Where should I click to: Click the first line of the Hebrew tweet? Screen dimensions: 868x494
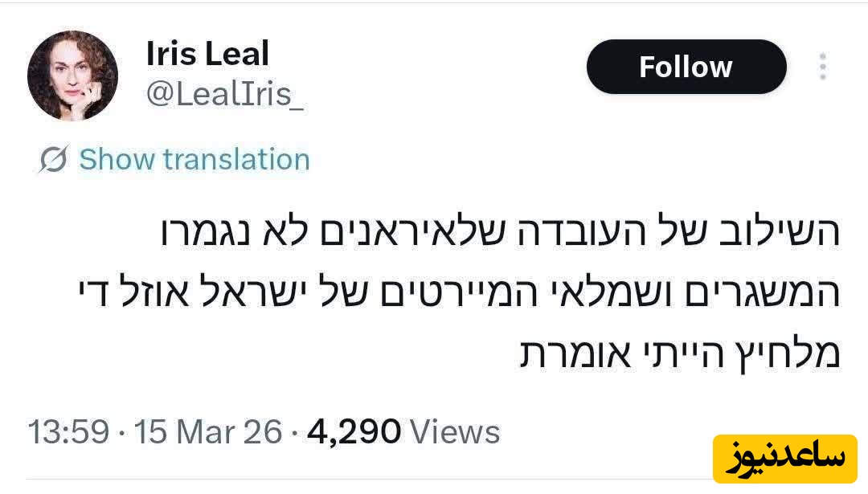coord(498,233)
